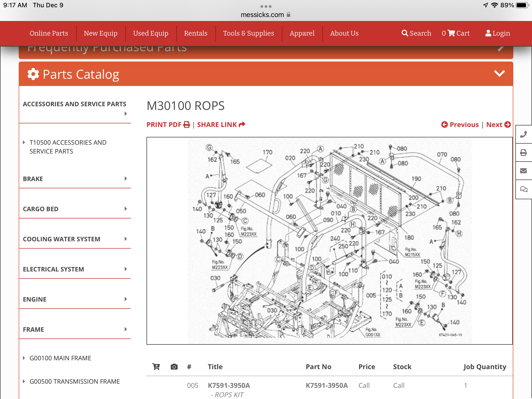Click the Previous left-arrow circle icon
The image size is (532, 399).
(x=444, y=125)
